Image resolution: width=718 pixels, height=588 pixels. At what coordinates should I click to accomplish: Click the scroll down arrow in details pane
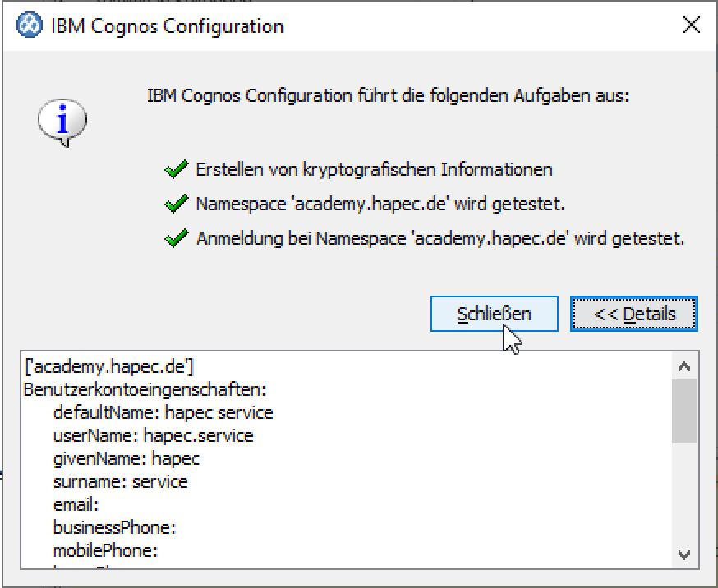pos(684,554)
